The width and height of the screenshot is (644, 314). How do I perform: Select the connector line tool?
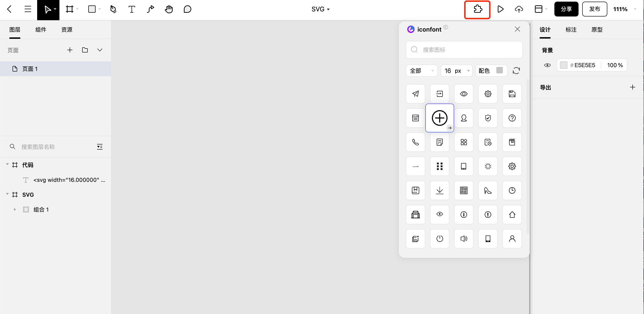(150, 9)
